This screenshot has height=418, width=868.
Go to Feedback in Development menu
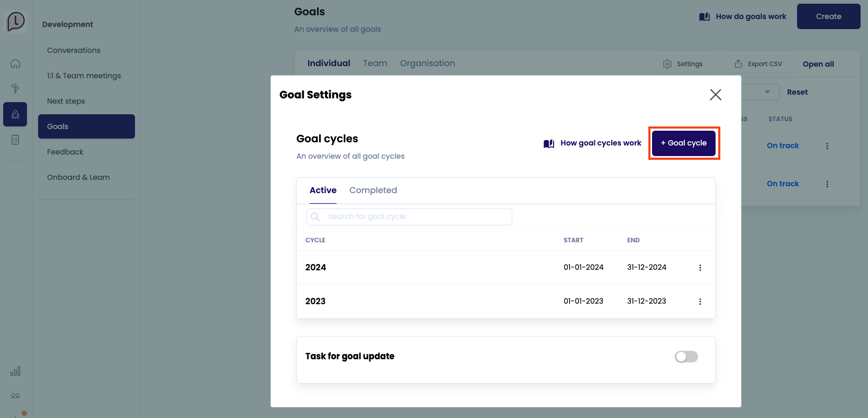click(65, 152)
